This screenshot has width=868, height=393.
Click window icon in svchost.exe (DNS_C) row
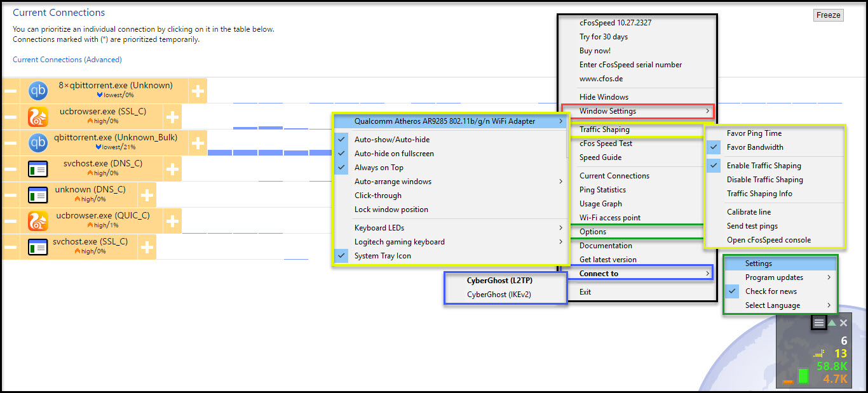click(38, 169)
